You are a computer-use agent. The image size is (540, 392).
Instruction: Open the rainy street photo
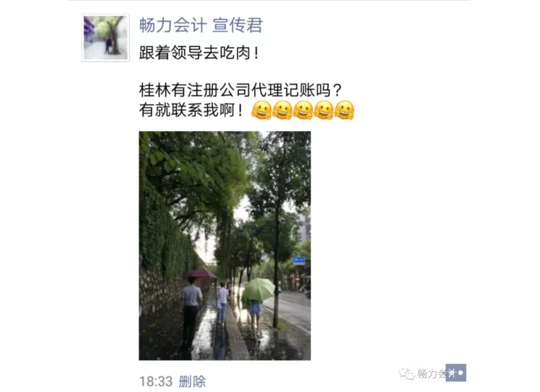225,245
